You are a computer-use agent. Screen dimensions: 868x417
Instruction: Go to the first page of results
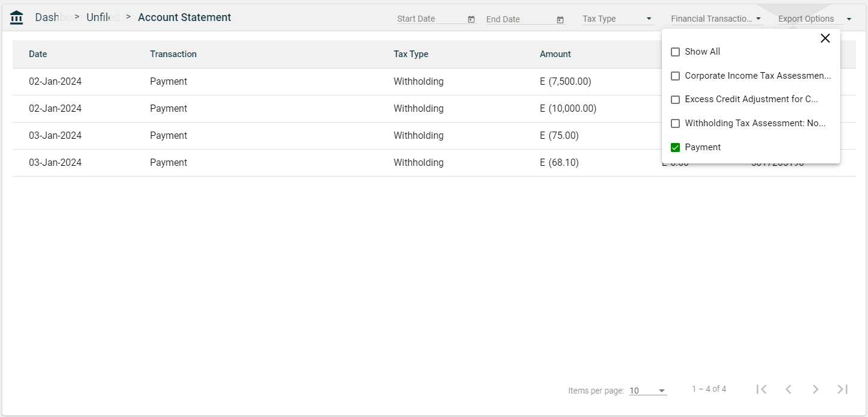tap(762, 389)
